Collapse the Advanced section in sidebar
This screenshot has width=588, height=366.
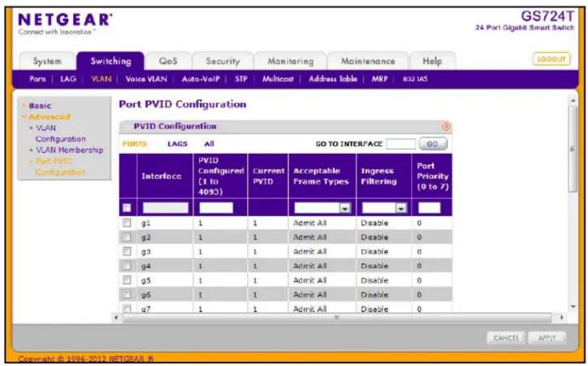coord(49,117)
